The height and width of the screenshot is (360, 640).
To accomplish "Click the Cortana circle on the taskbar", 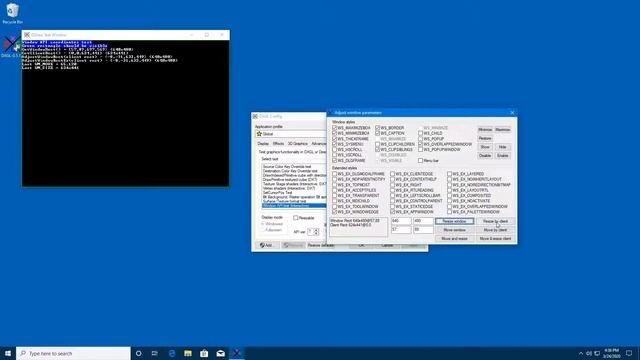I will click(x=139, y=353).
